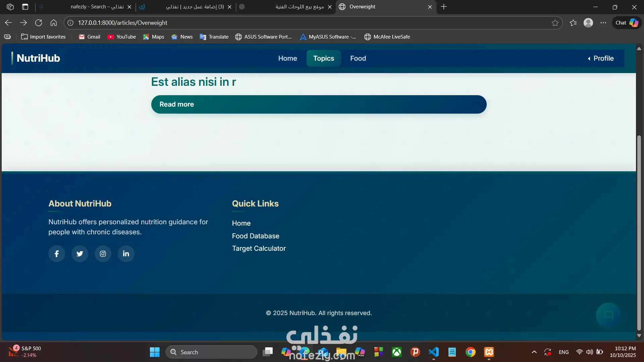Click the Read more button
The height and width of the screenshot is (362, 644).
pos(319,104)
